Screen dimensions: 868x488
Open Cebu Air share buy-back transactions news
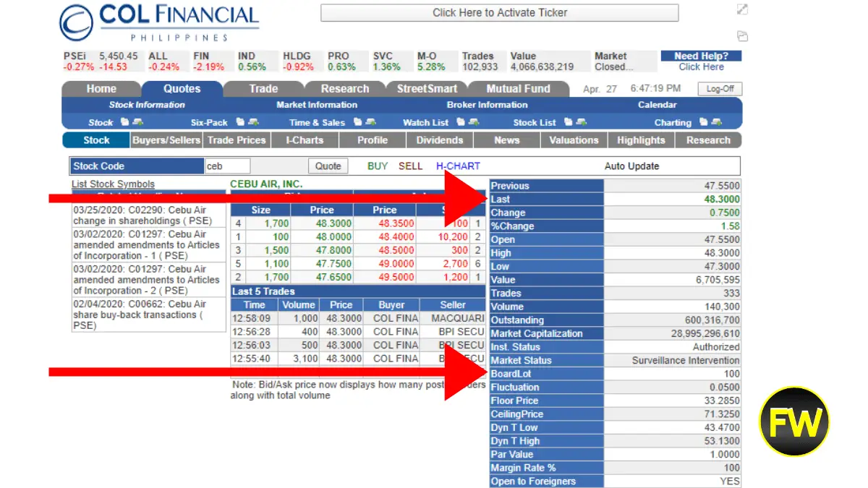coord(148,314)
